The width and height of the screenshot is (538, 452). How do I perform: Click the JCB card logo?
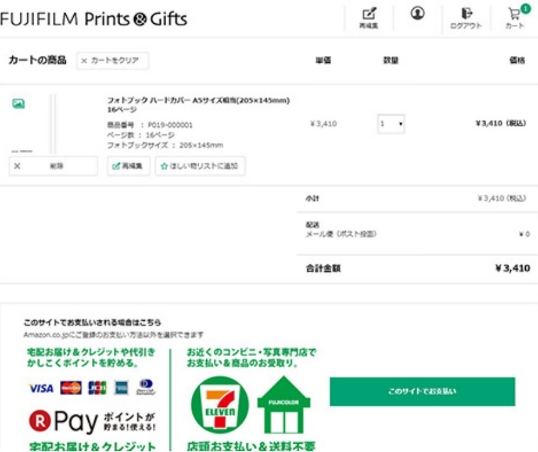(97, 388)
